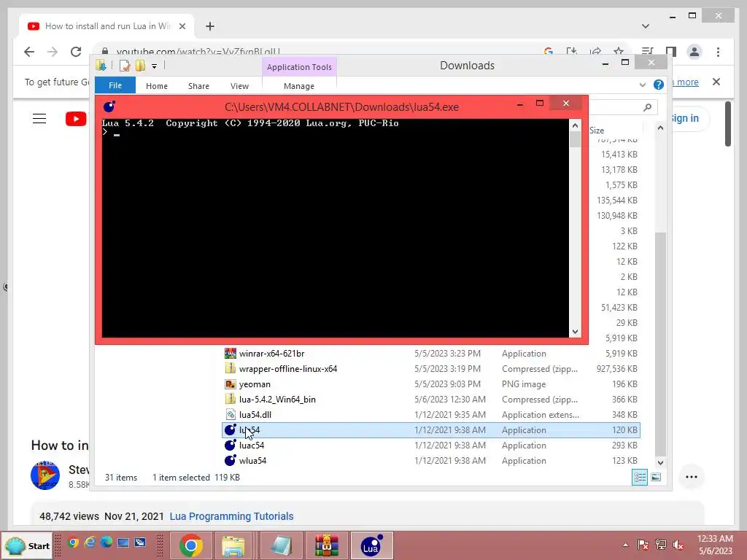Open the Chrome tab search chevron
Screen dimensions: 747x560
click(x=645, y=26)
